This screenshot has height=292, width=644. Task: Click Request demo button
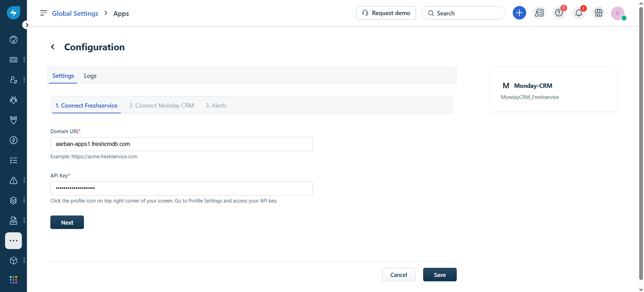point(386,13)
